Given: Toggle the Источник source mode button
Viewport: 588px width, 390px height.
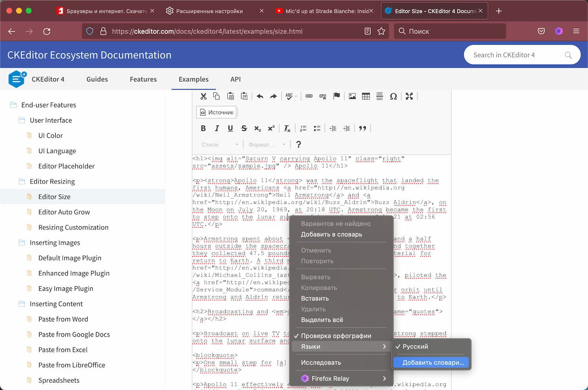Looking at the screenshot, I should pos(216,112).
